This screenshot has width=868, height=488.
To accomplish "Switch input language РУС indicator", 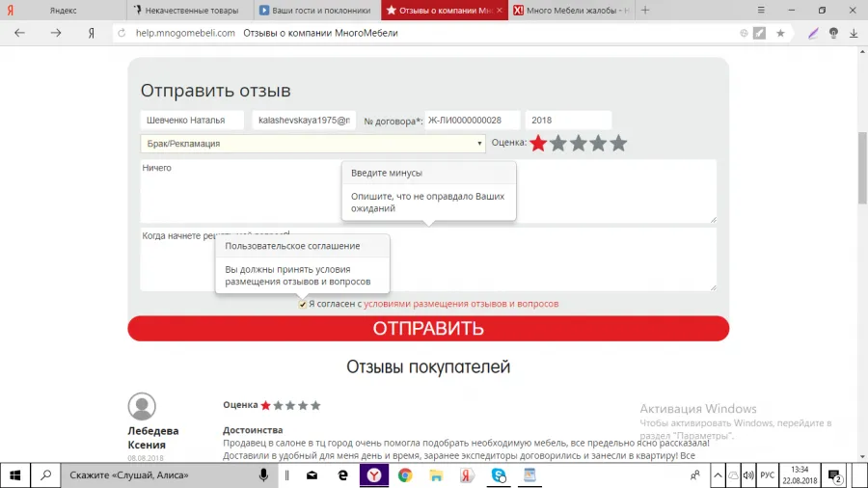I will 768,475.
